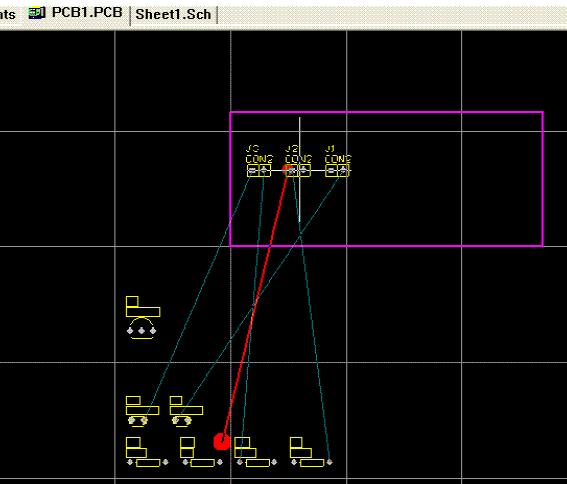Screen dimensions: 567x484
Task: Click the middle pad of the three-pin transistor footprint
Action: [141, 331]
